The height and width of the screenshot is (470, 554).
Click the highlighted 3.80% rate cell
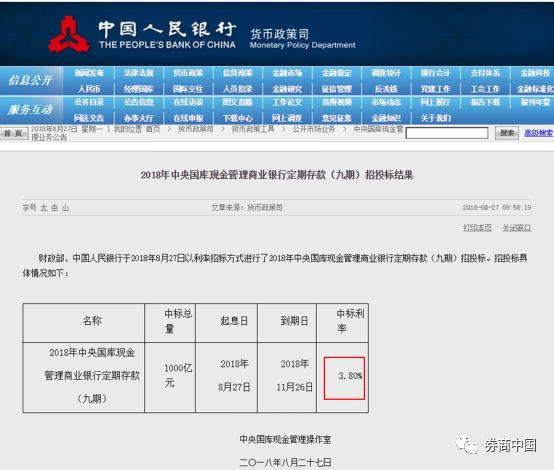pyautogui.click(x=344, y=378)
